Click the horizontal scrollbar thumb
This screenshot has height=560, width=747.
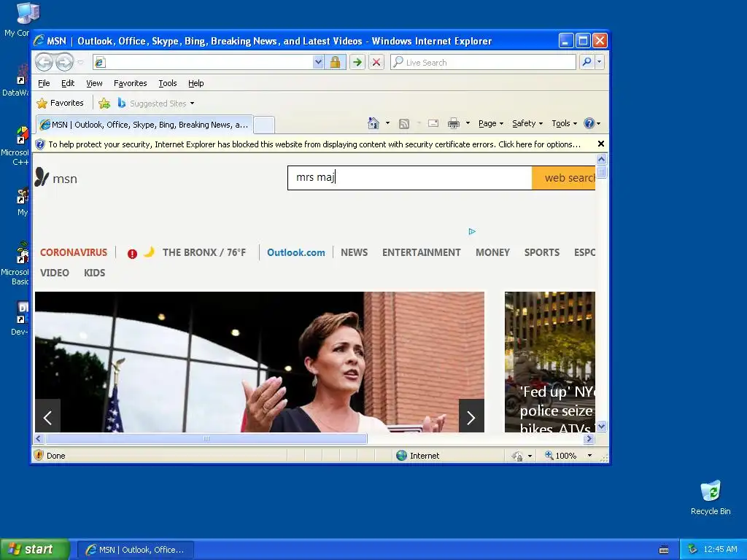coord(206,438)
